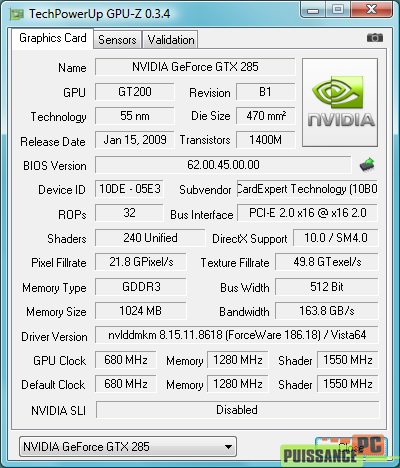Viewport: 400px width, 468px height.
Task: Click Bus Width value 512 Bit
Action: (327, 287)
